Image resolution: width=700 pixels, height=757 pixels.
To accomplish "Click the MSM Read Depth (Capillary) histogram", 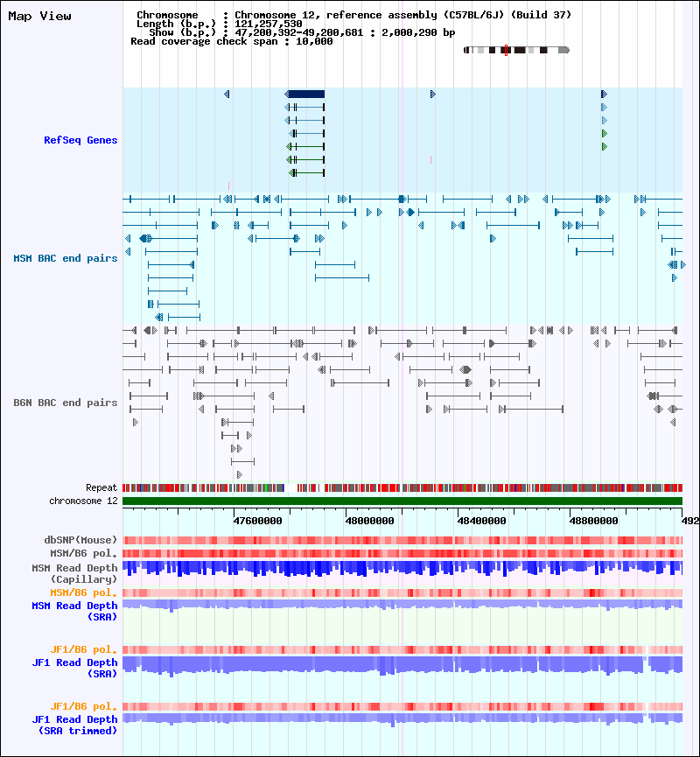I will (402, 569).
